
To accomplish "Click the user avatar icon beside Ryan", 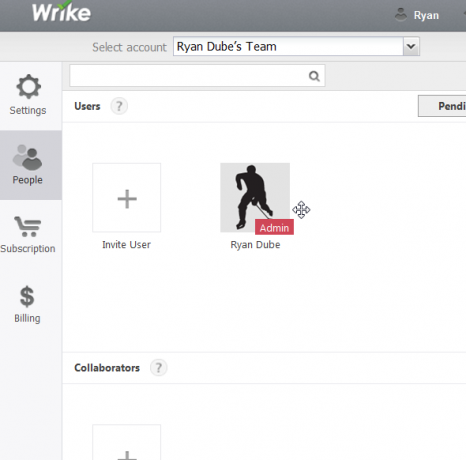I will 401,15.
